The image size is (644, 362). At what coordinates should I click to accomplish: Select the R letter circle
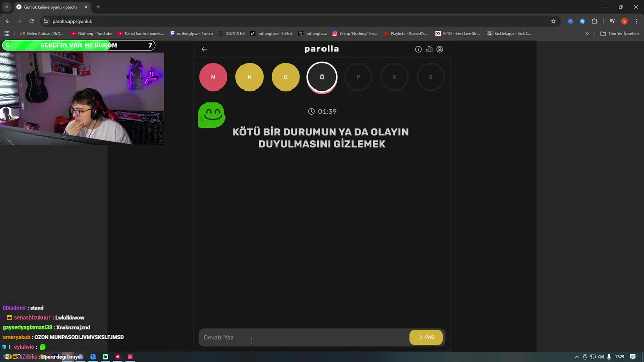(394, 77)
